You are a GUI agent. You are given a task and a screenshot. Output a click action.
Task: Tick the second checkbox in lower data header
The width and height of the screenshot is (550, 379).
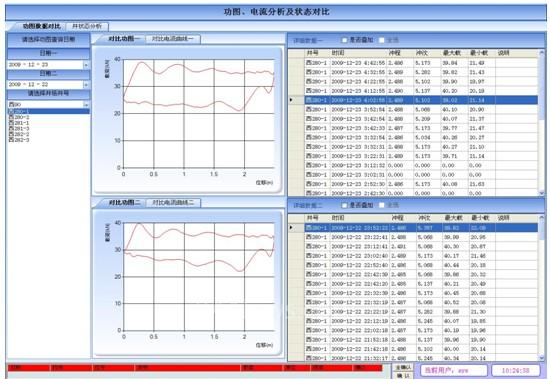(382, 205)
